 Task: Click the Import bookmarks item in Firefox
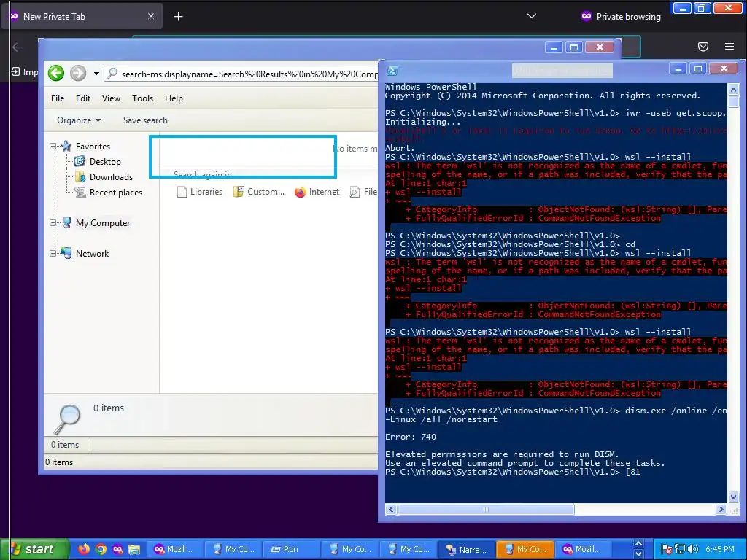point(24,72)
